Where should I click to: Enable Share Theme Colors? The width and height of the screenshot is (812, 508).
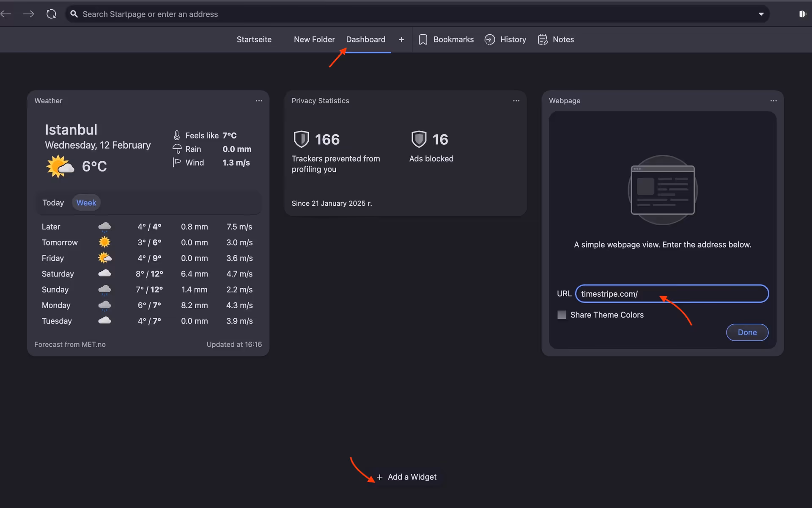pos(561,315)
